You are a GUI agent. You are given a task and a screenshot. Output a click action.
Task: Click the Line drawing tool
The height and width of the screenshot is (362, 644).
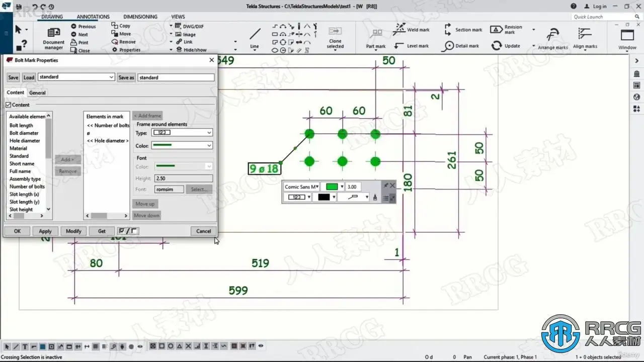255,38
